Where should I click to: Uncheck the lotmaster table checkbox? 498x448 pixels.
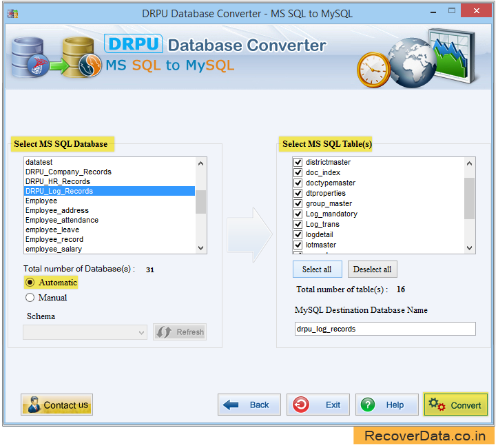[x=298, y=245]
